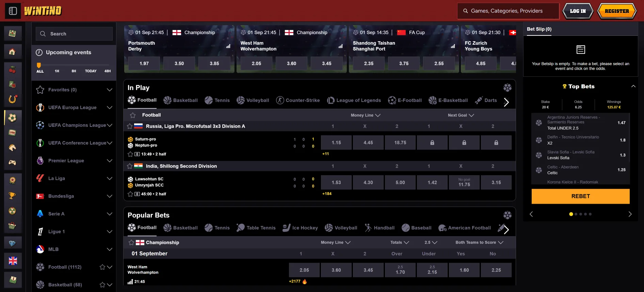Set upcoming events slider to TODAY
Screen dimensions: 644x292
tap(91, 71)
